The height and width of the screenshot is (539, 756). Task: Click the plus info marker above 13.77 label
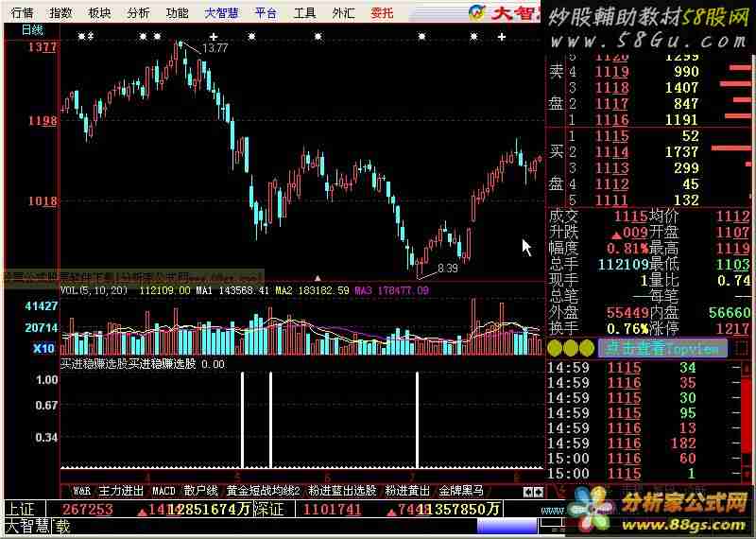[214, 36]
